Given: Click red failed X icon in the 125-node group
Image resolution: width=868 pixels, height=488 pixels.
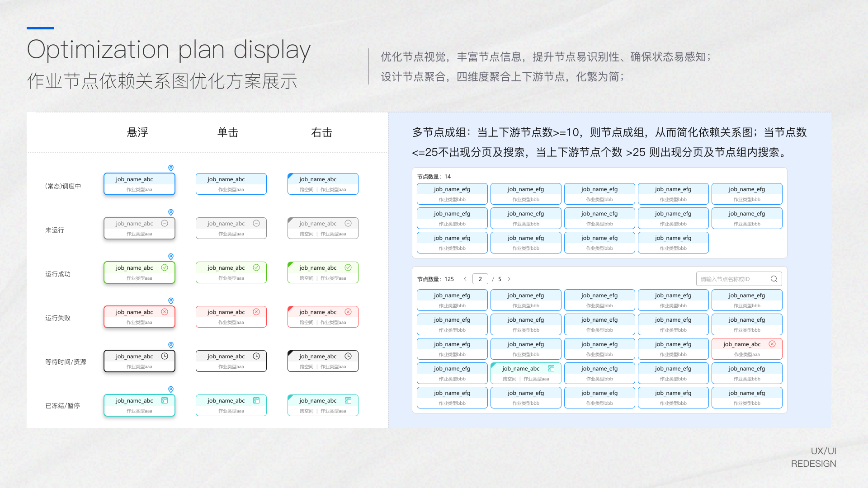Looking at the screenshot, I should point(772,344).
